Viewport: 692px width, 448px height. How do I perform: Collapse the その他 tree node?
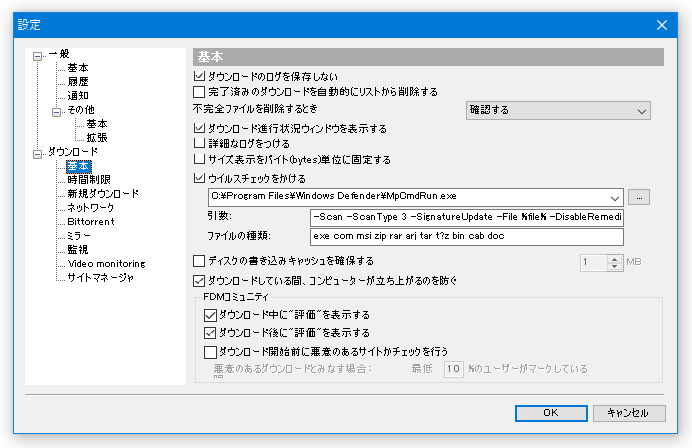coord(56,112)
